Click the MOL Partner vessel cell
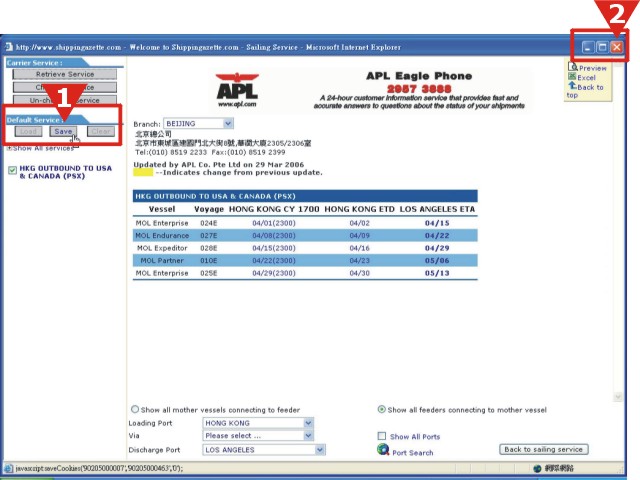640x480 pixels. (162, 260)
